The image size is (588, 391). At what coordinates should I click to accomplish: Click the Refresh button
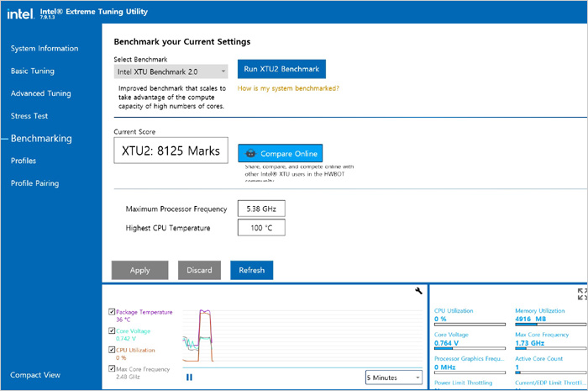[252, 270]
